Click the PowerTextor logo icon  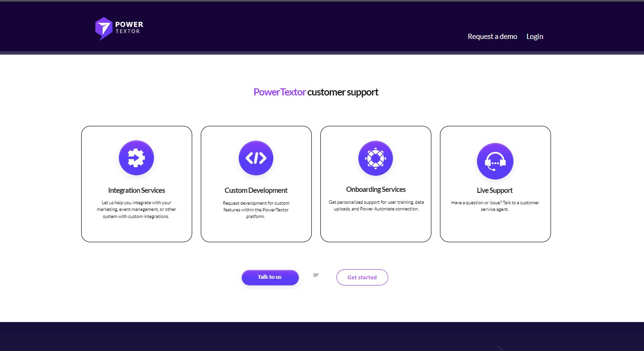pos(104,28)
